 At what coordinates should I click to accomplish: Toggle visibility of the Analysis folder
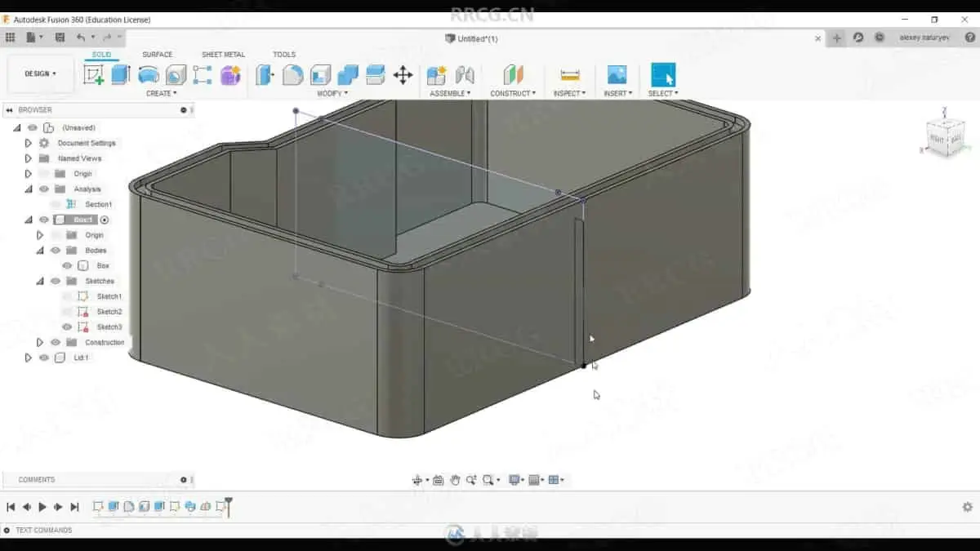point(44,189)
